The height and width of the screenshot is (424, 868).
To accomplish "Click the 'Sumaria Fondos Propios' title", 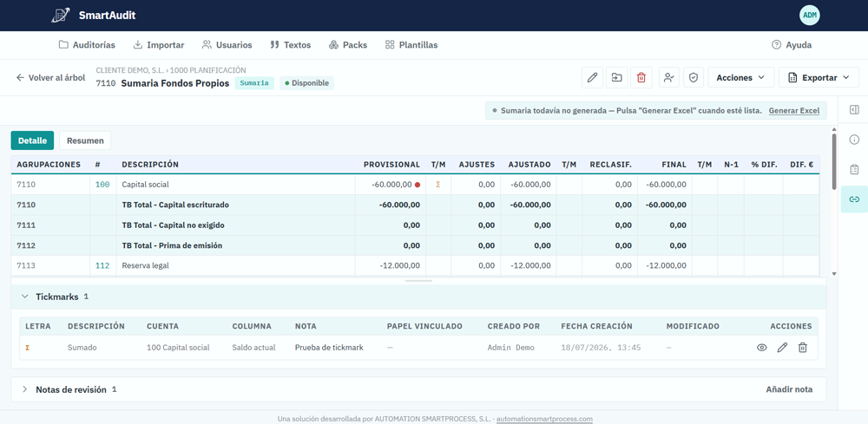I will point(175,83).
